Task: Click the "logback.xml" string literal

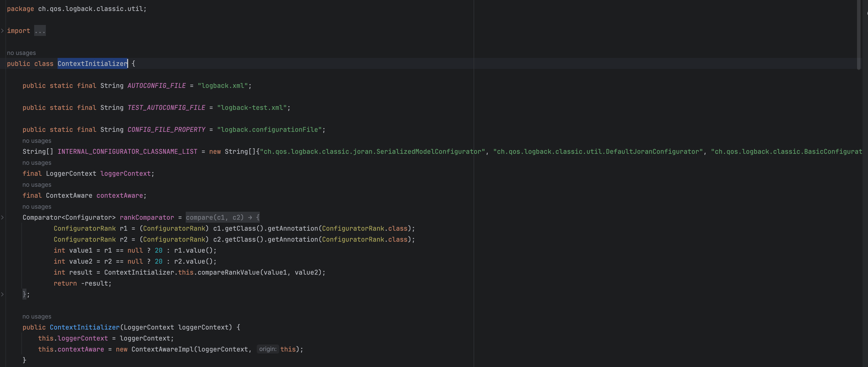Action: pos(223,86)
